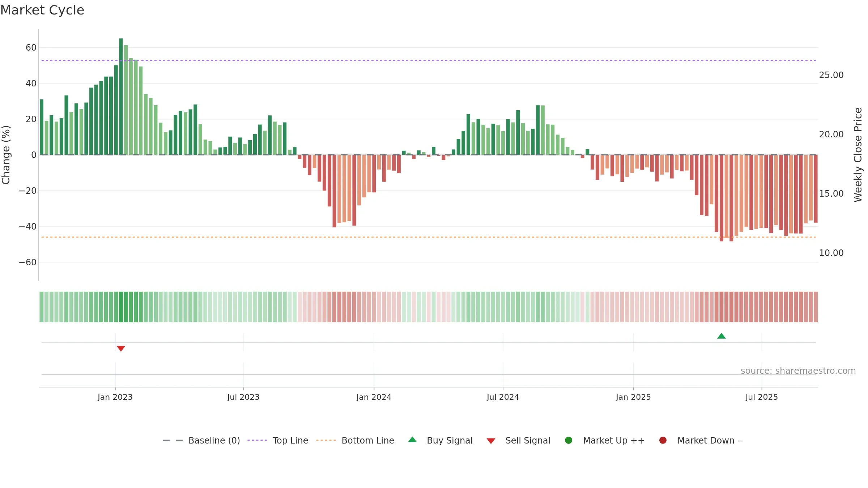Click the 60 tick on the left axis
The image size is (868, 488).
click(x=31, y=48)
